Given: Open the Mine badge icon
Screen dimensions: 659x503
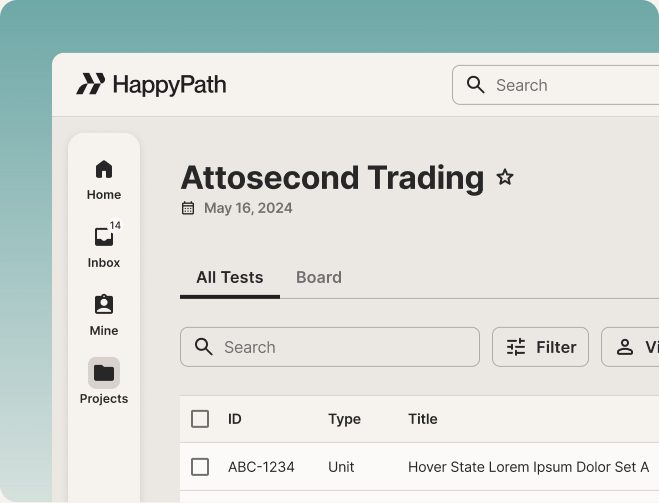Looking at the screenshot, I should tap(104, 304).
